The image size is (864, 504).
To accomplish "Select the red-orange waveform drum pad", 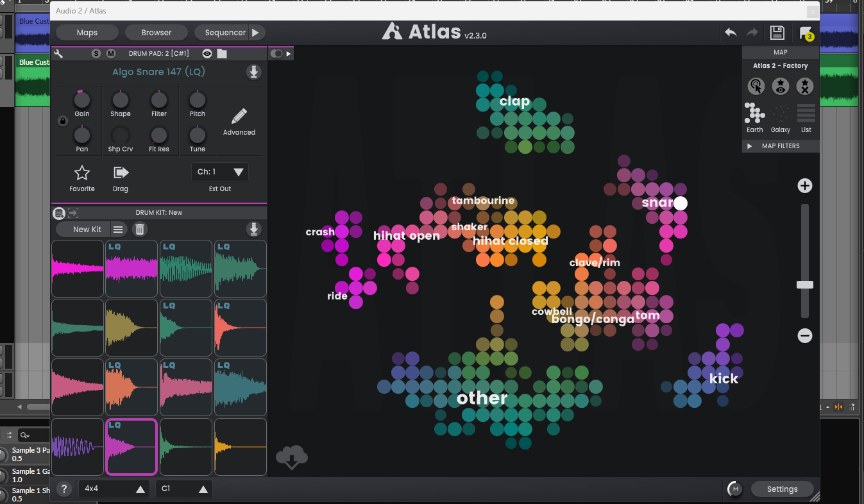I will 241,328.
